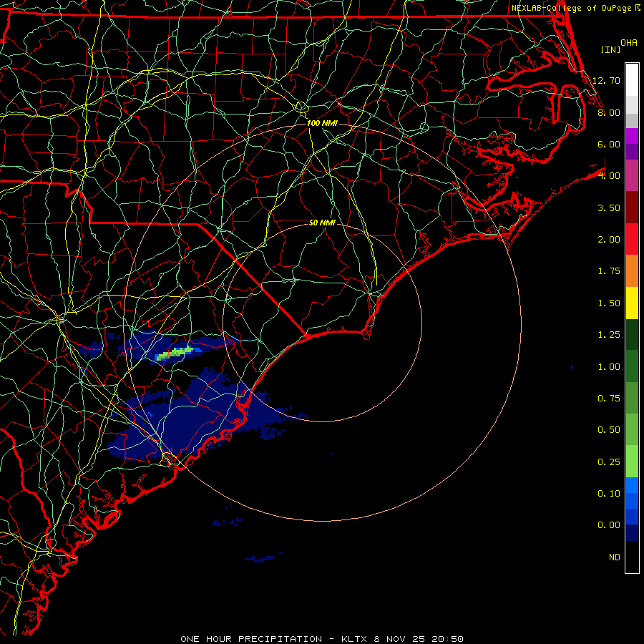644x644 pixels.
Task: Click the 50 NMI range ring label
Action: click(322, 223)
